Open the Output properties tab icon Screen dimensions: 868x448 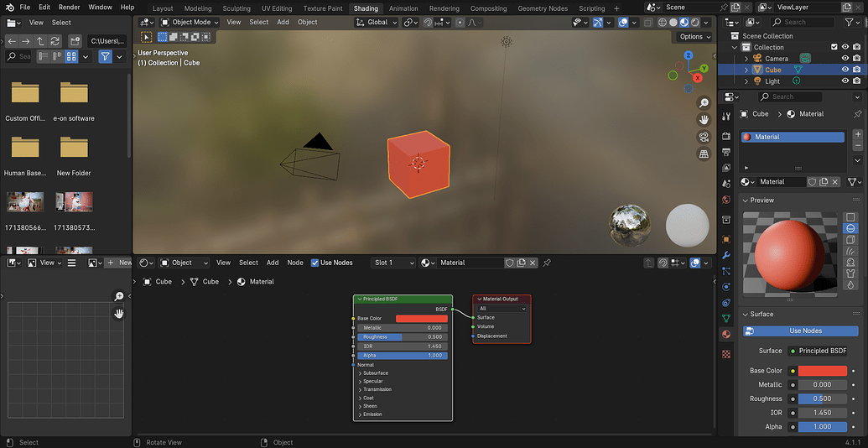(726, 152)
